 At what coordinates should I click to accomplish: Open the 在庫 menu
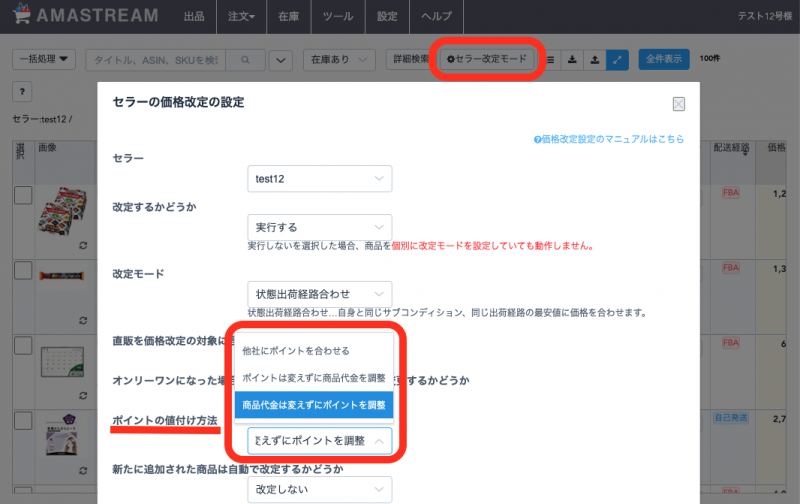(288, 16)
